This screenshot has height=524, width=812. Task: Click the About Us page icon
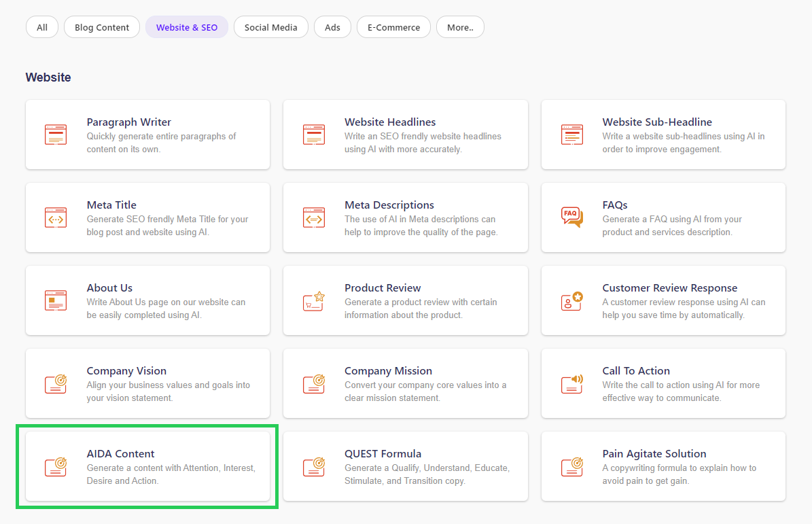[56, 300]
